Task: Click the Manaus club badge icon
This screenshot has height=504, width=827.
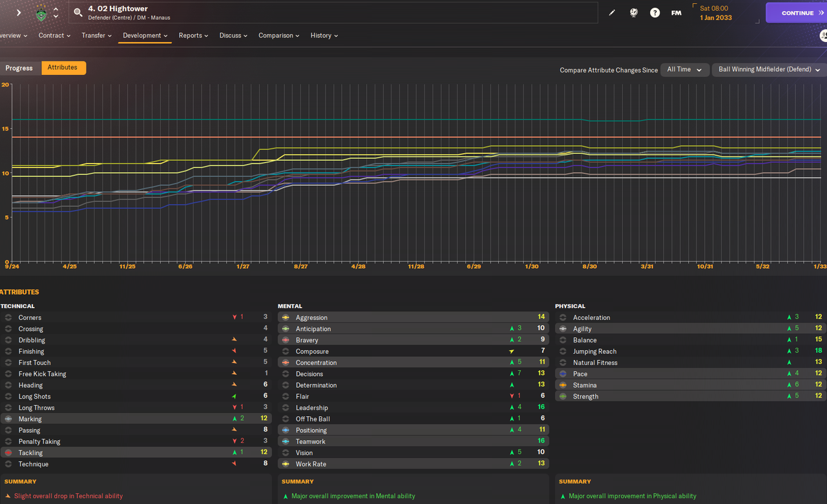Action: pos(41,13)
